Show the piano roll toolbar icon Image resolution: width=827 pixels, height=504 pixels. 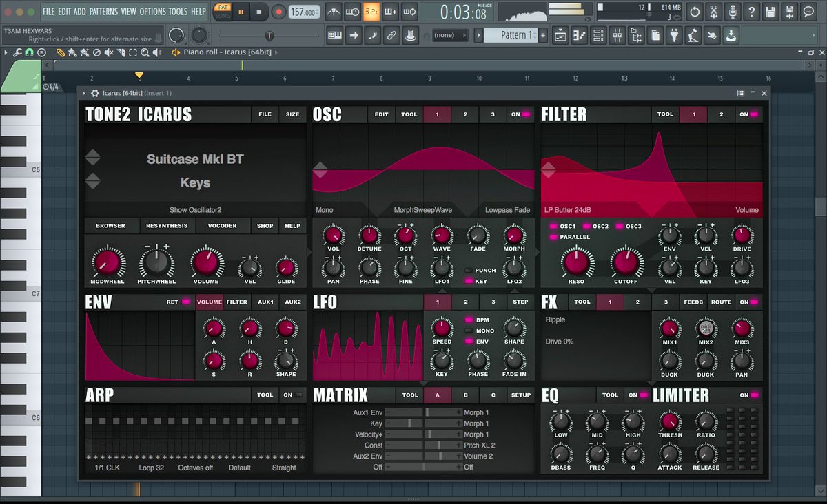click(580, 34)
